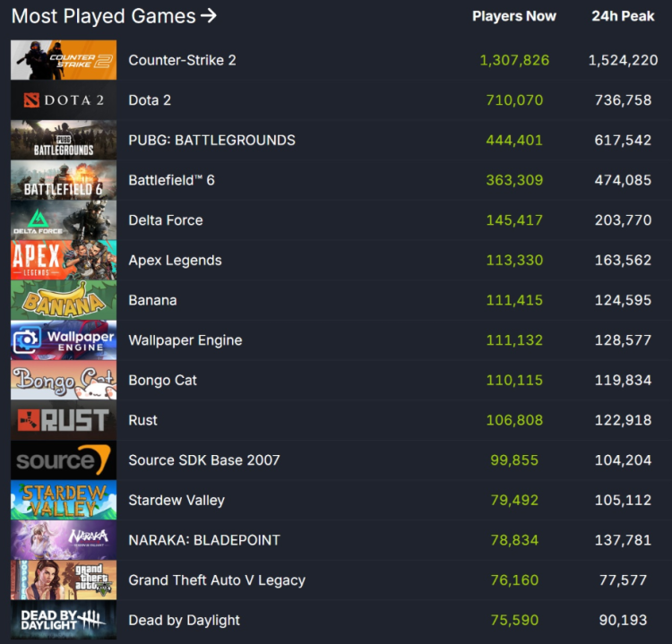This screenshot has height=644, width=672.
Task: Select the Banana game thumbnail
Action: point(64,300)
